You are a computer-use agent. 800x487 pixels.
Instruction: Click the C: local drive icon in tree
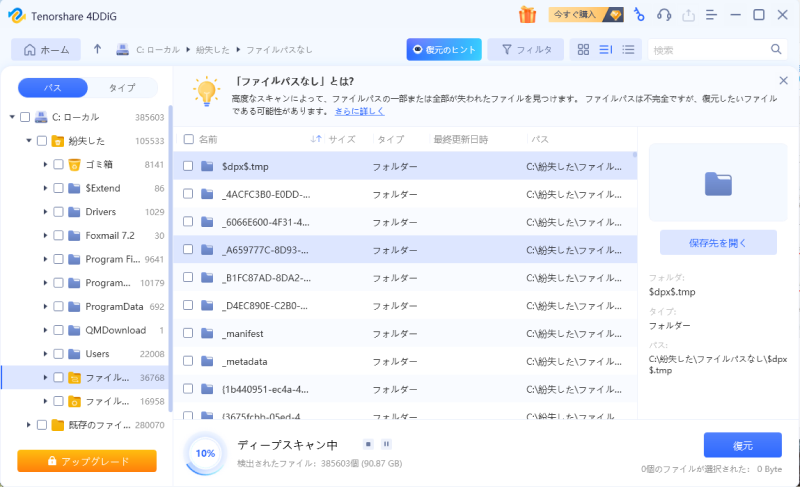click(41, 117)
